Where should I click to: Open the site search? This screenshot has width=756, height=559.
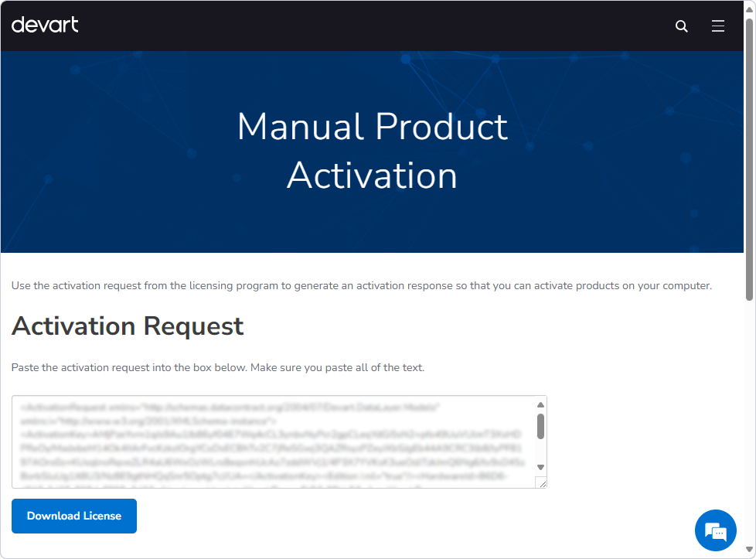pyautogui.click(x=681, y=26)
